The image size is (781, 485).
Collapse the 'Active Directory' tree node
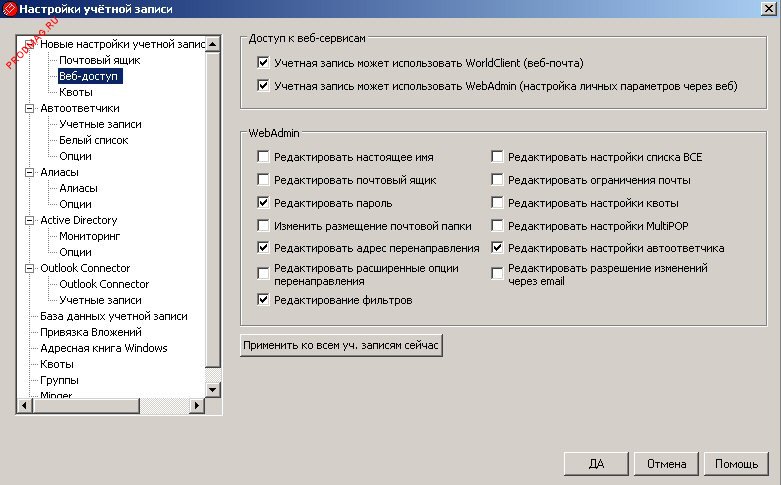[x=30, y=220]
